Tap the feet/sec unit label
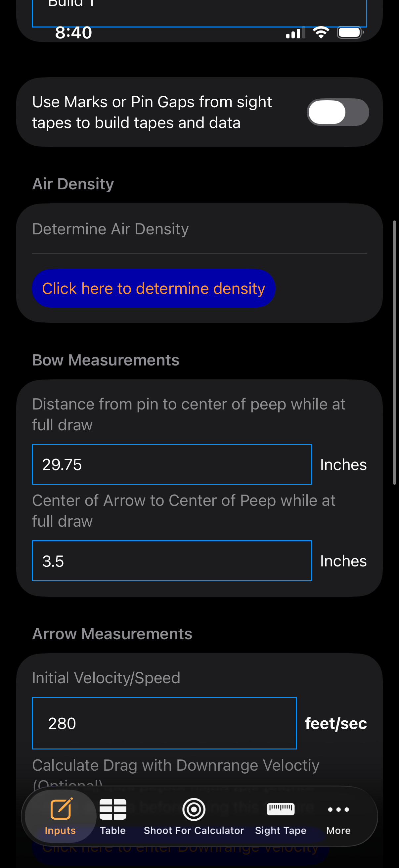This screenshot has width=399, height=868. [x=336, y=723]
